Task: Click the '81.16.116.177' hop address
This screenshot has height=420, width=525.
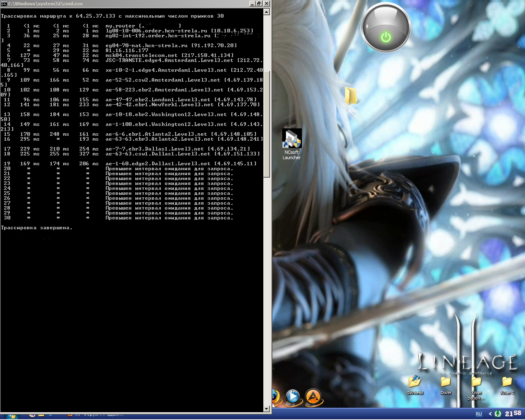Action: click(127, 50)
